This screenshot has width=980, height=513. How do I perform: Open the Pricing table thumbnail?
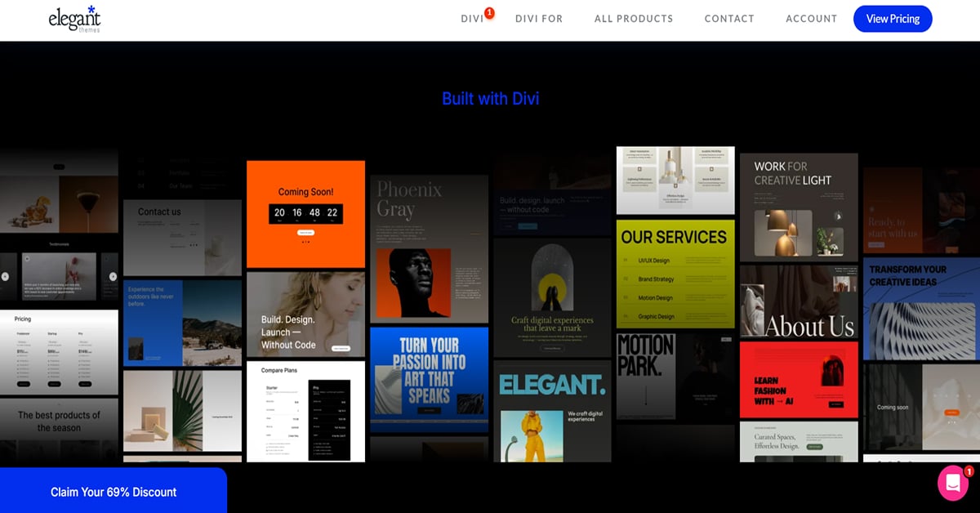pyautogui.click(x=59, y=352)
